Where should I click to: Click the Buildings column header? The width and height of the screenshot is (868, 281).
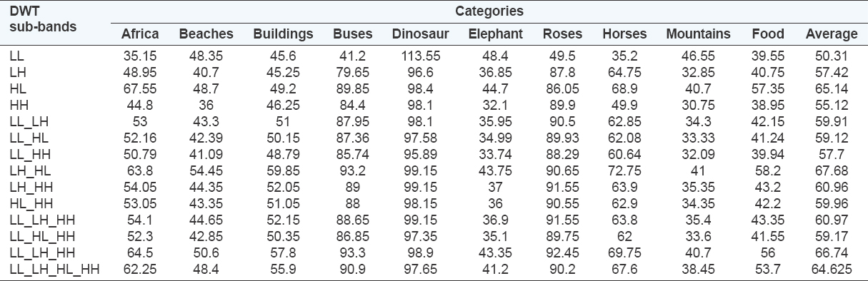[x=283, y=34]
